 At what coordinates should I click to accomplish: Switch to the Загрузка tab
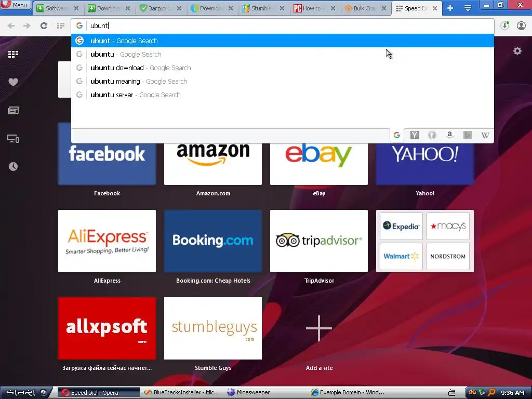pos(161,8)
